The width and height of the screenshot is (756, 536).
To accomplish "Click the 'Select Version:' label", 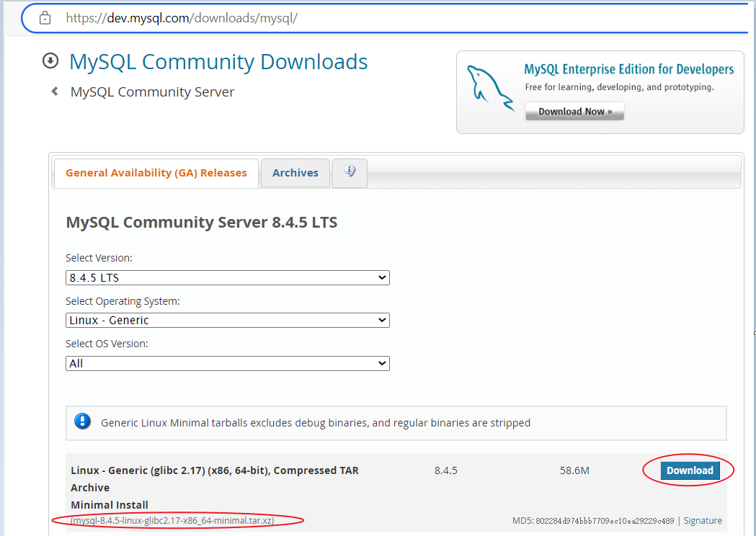I will pyautogui.click(x=99, y=258).
